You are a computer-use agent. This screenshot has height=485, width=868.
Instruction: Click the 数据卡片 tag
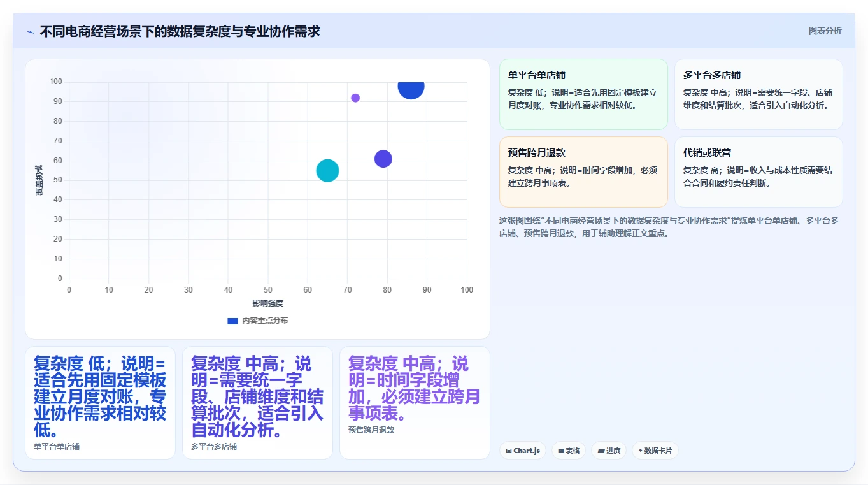[x=655, y=451]
